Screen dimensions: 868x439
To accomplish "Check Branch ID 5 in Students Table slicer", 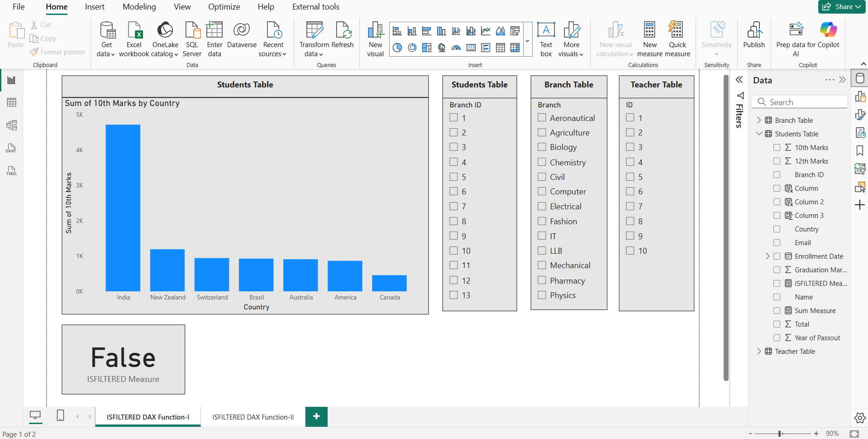I will click(x=454, y=177).
